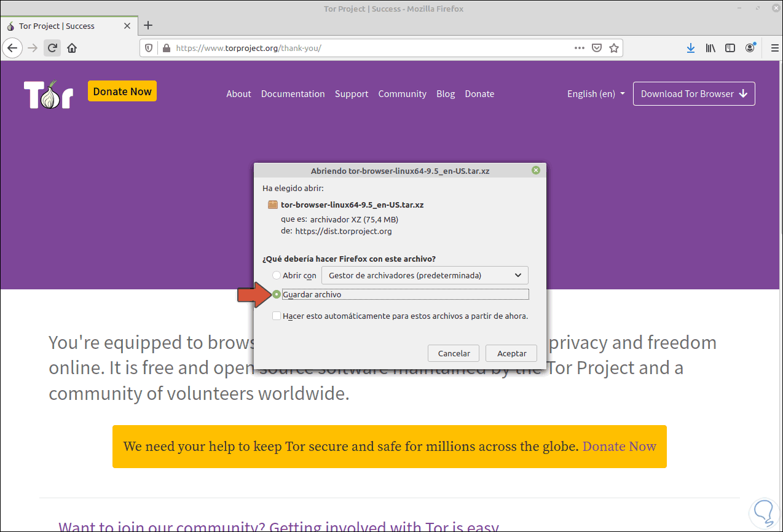Click file name tor-browser-linux64-9.5_en-US.tar.xz
Screen dimensions: 783x532
click(352, 205)
